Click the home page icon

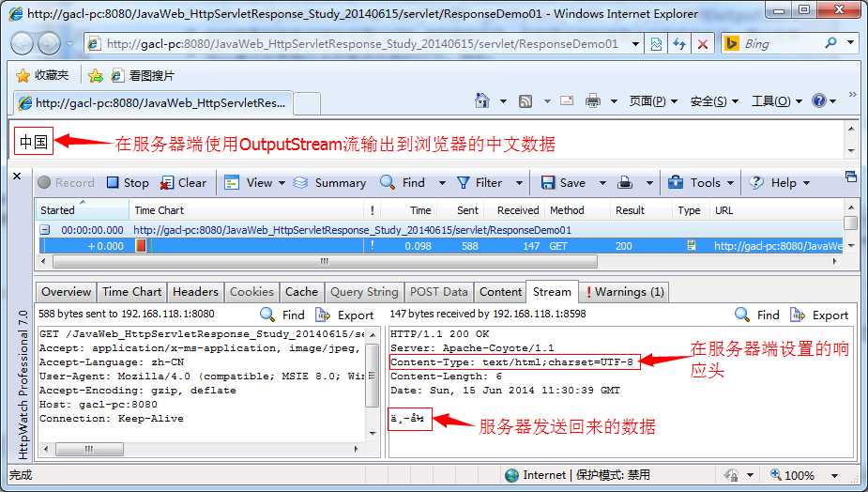click(x=482, y=100)
